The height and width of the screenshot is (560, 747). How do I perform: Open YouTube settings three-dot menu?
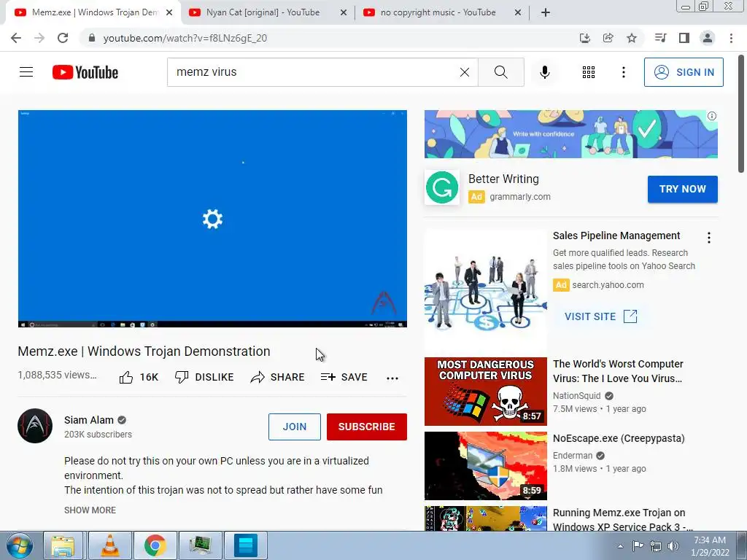coord(623,72)
